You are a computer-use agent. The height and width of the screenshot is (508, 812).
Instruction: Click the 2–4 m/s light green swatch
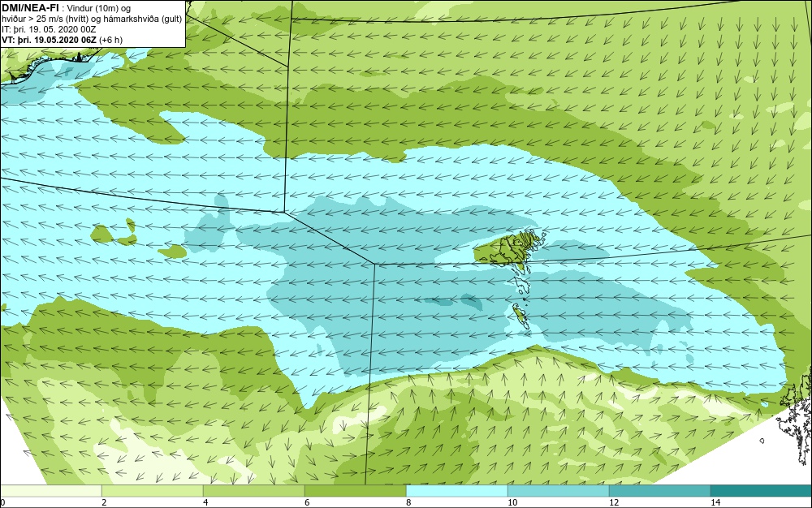153,491
